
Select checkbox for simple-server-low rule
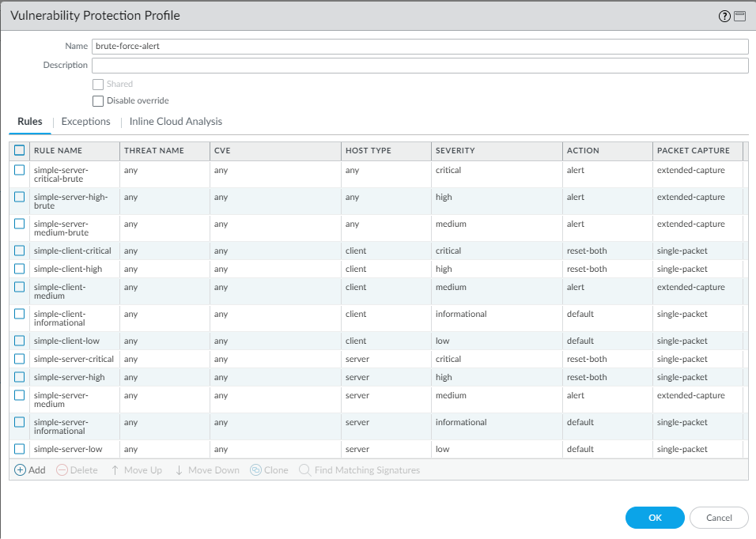coord(20,449)
